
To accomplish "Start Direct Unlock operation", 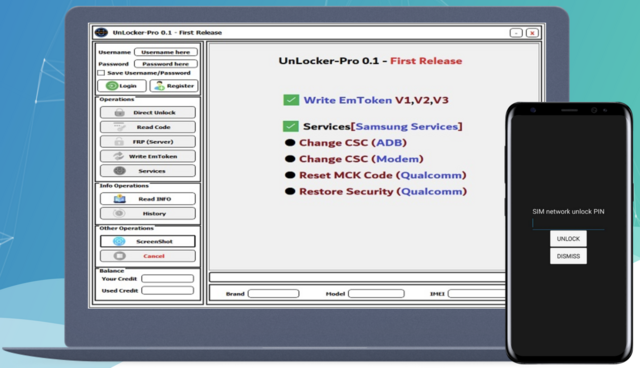I will (x=148, y=112).
